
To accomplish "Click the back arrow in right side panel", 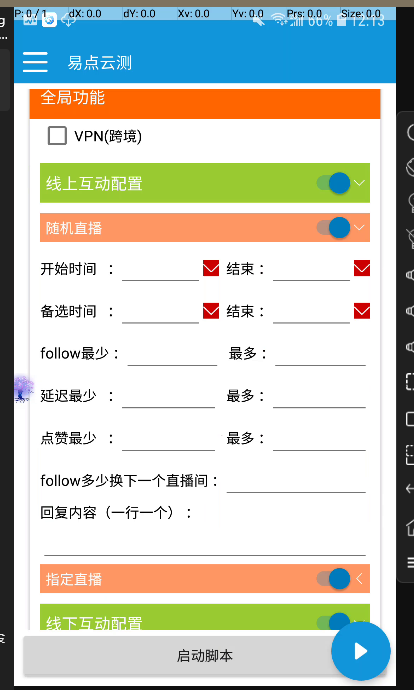I will [410, 489].
